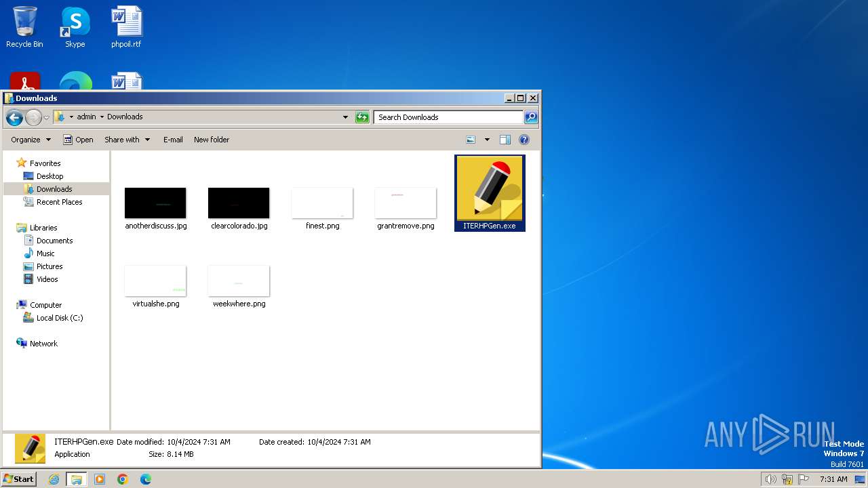Launch the Skype desktop shortcut
The width and height of the screenshot is (868, 488).
pos(75,27)
